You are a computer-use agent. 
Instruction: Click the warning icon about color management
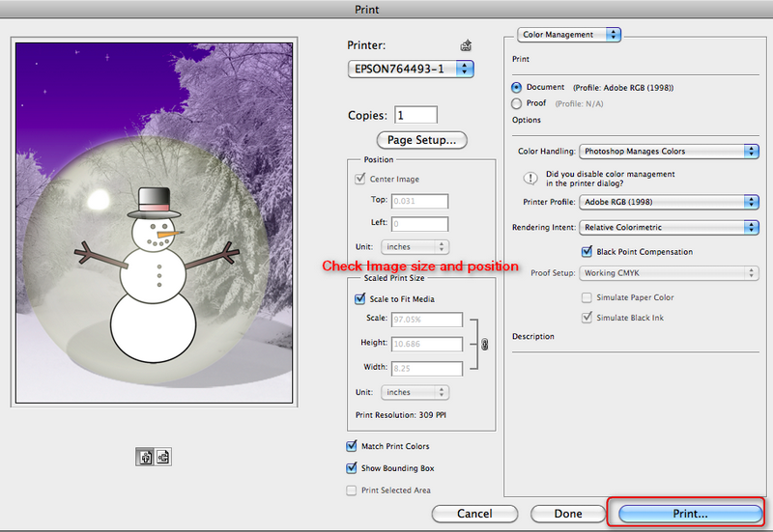pyautogui.click(x=530, y=178)
